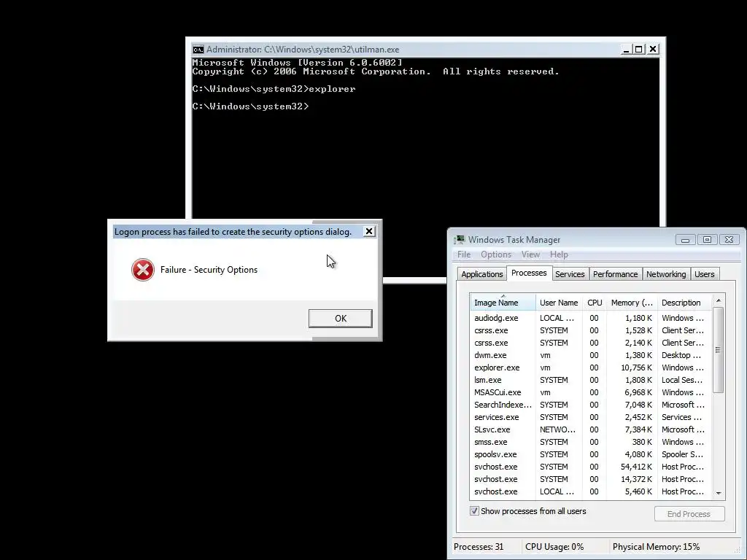747x560 pixels.
Task: Sort processes by Memory column
Action: [x=632, y=303]
